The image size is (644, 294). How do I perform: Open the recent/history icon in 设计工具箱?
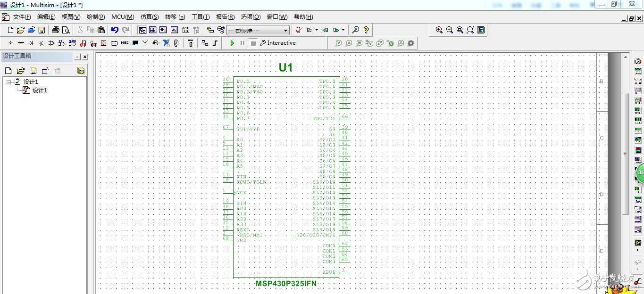(x=81, y=71)
